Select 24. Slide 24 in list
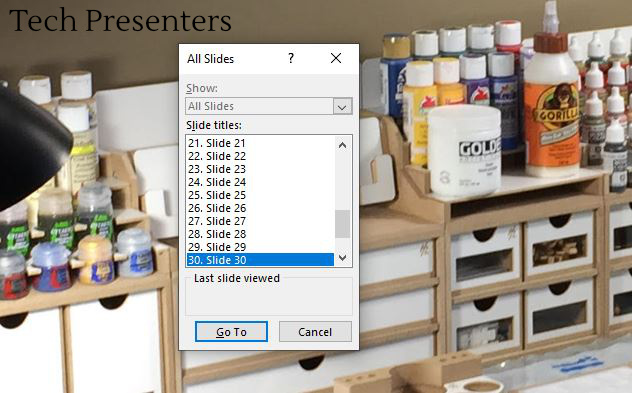Image resolution: width=632 pixels, height=393 pixels. (260, 182)
